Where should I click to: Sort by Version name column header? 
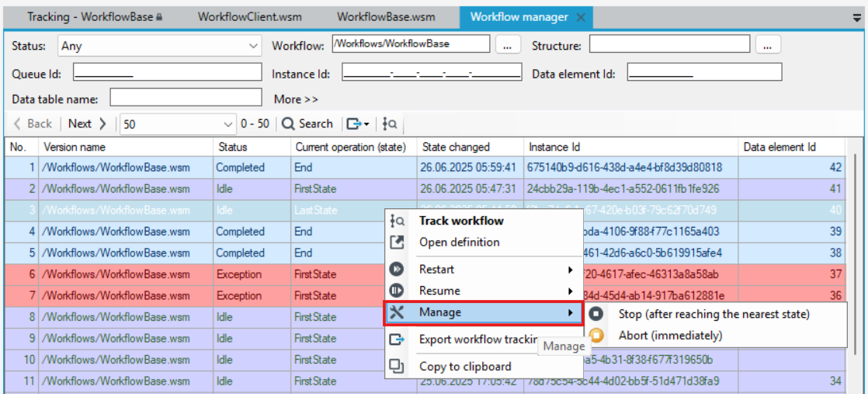[x=126, y=148]
